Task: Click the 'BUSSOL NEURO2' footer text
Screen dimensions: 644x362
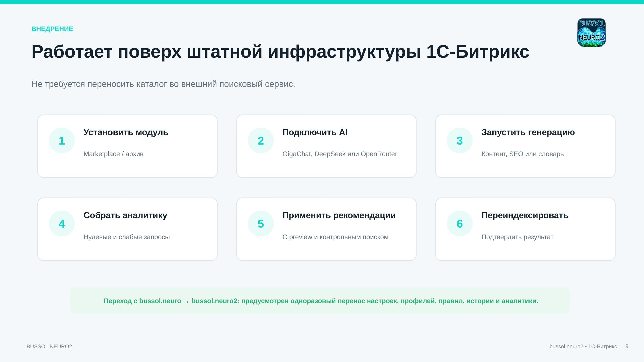Action: point(49,347)
